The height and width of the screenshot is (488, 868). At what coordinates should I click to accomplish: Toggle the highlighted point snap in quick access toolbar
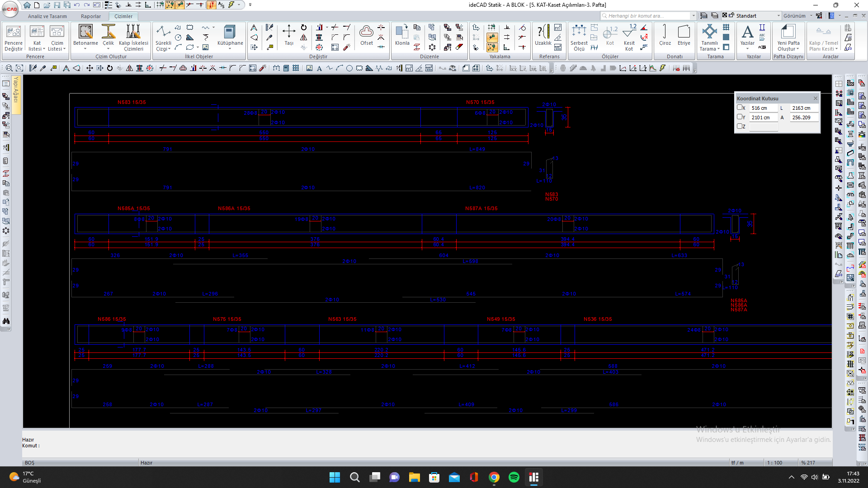coord(180,5)
